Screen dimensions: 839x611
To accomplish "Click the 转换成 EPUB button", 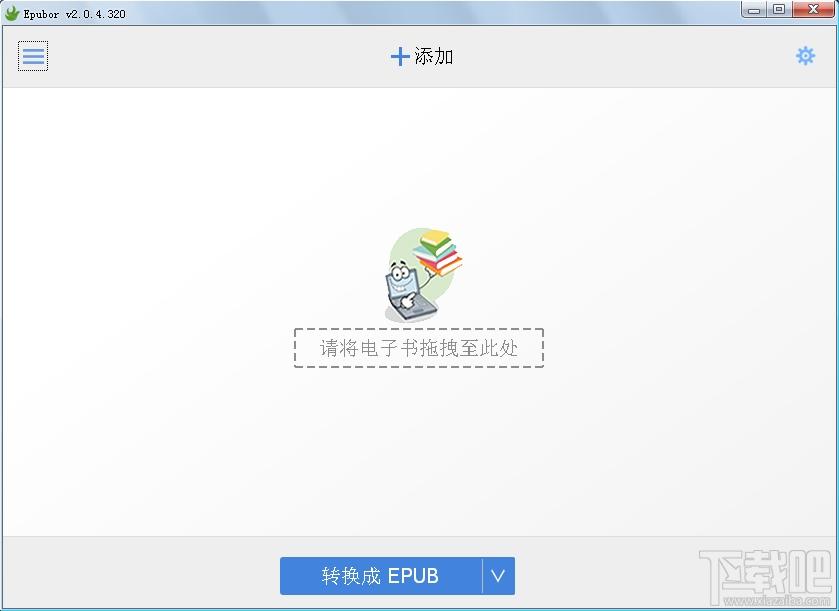I will (381, 576).
